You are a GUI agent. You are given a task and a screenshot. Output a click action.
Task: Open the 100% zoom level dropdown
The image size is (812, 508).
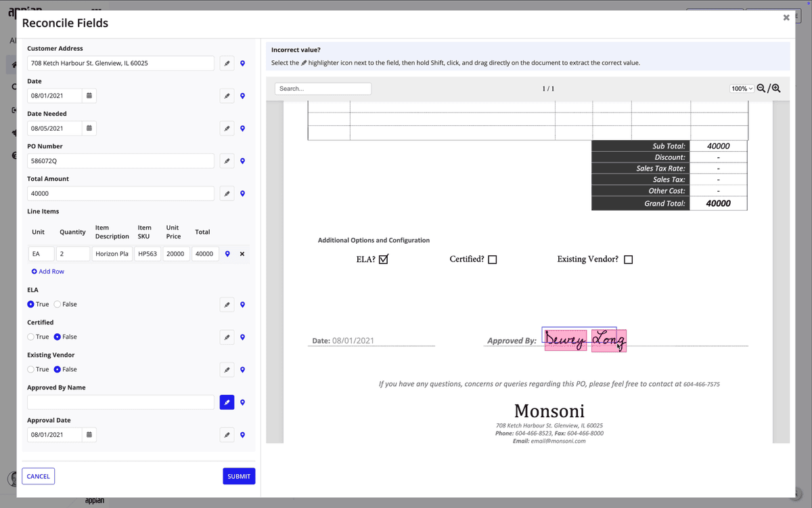click(x=742, y=89)
